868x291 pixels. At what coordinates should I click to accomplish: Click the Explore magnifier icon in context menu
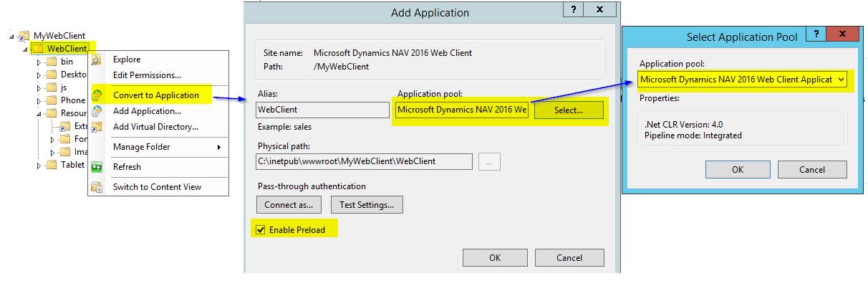97,59
